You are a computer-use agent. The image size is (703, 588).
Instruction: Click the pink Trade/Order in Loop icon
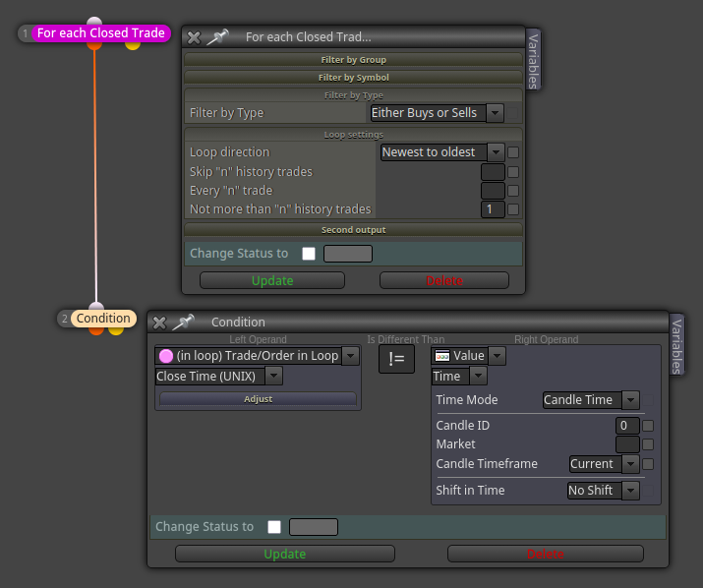pos(166,356)
